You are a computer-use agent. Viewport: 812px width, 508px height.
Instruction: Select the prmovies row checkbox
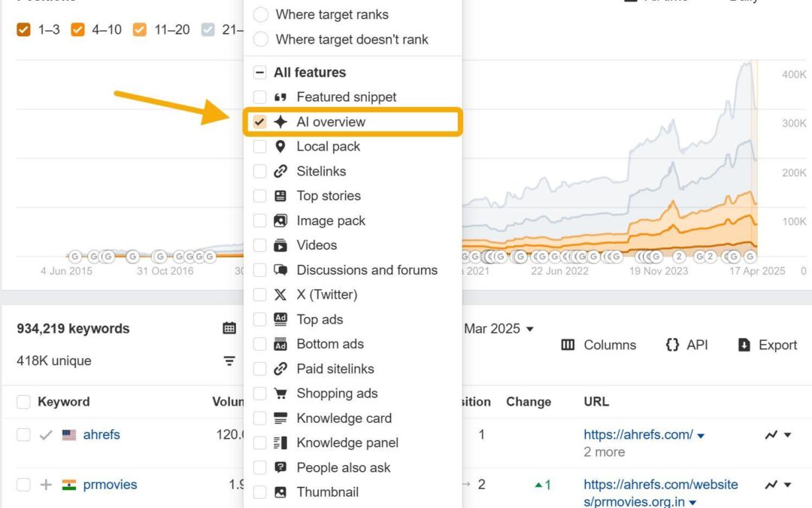23,485
